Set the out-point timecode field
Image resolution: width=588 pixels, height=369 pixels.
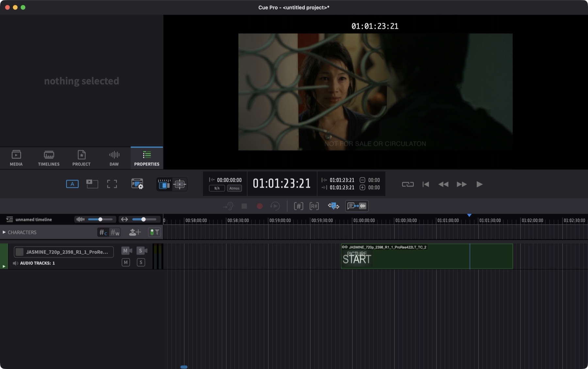pos(342,188)
